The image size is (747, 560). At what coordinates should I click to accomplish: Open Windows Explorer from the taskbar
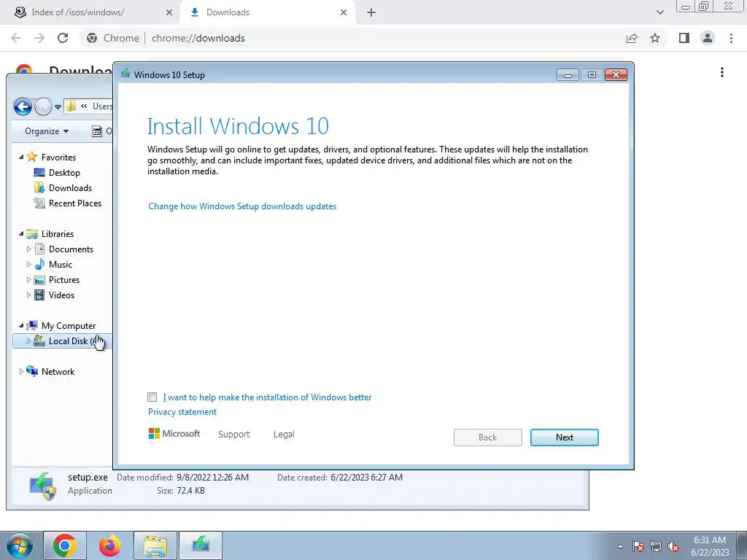pyautogui.click(x=155, y=545)
